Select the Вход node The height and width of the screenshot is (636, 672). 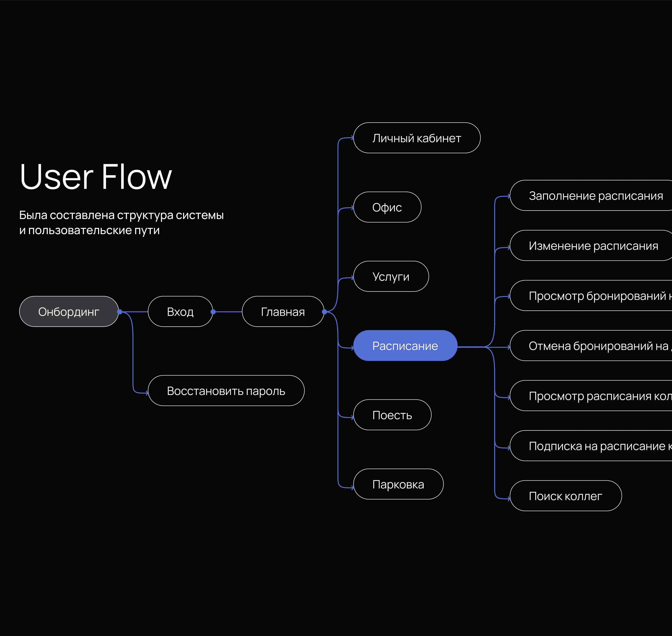pos(180,312)
